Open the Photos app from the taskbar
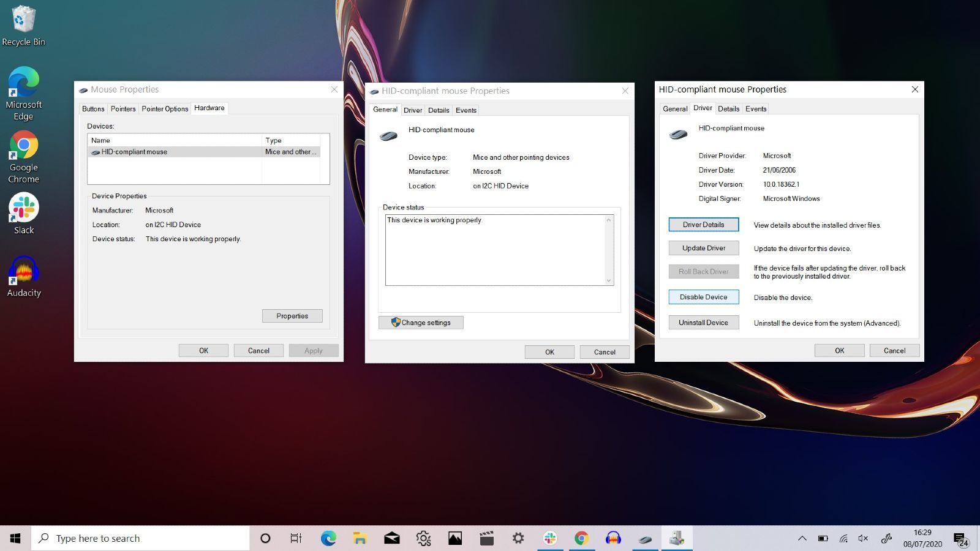980x551 pixels. pos(455,538)
